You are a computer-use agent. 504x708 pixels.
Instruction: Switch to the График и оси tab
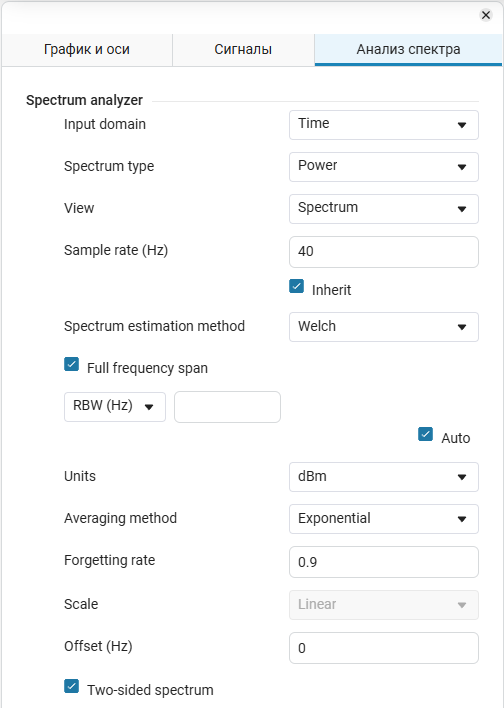[x=87, y=49]
